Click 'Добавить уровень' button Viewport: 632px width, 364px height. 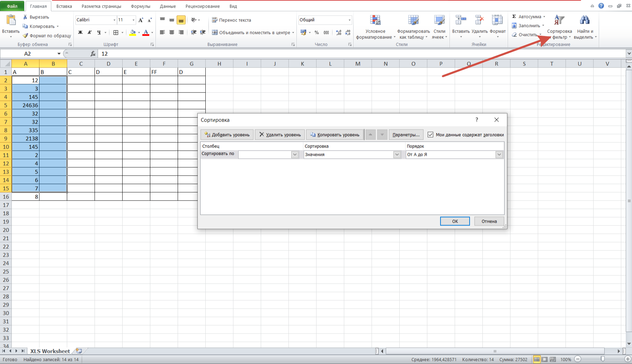coord(227,135)
